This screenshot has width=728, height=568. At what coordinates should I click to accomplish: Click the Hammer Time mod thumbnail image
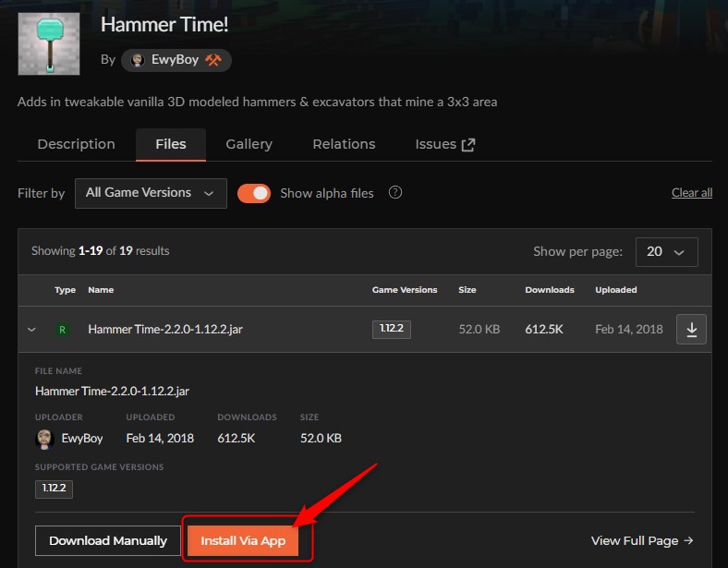pyautogui.click(x=49, y=43)
